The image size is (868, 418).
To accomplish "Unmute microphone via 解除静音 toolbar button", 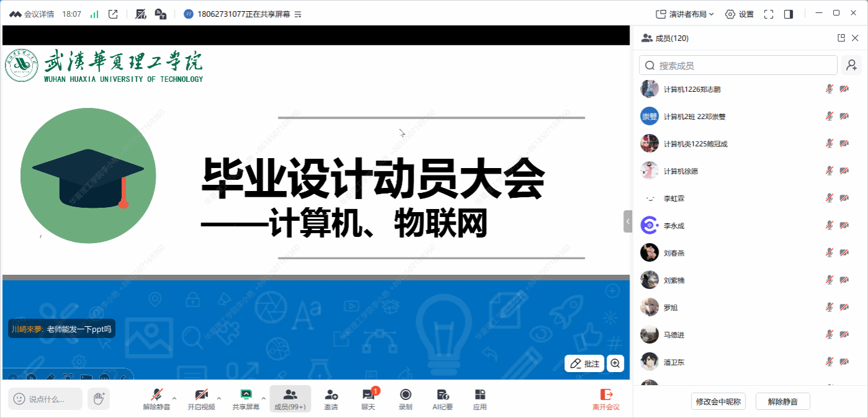I will point(156,399).
